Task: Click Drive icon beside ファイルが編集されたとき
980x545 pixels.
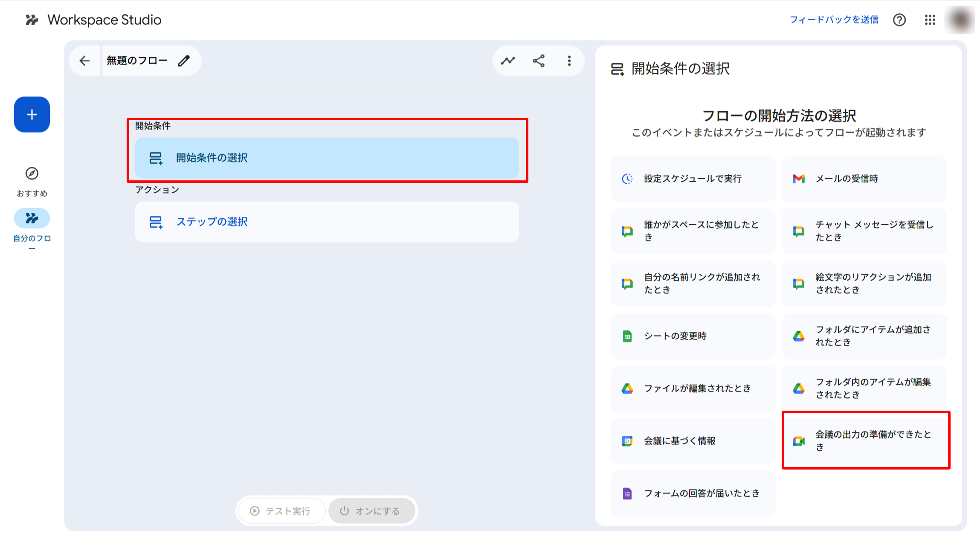Action: tap(627, 388)
